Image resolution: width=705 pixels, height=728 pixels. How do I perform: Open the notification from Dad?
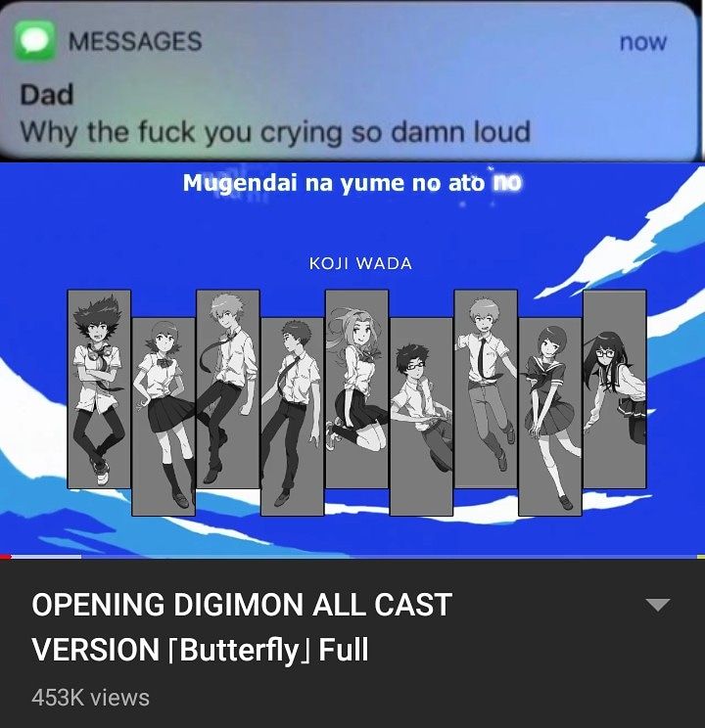coord(349,81)
